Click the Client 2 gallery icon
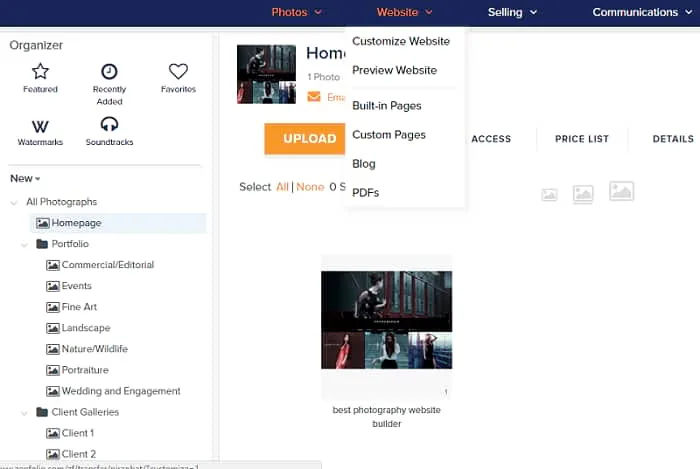 coord(53,454)
